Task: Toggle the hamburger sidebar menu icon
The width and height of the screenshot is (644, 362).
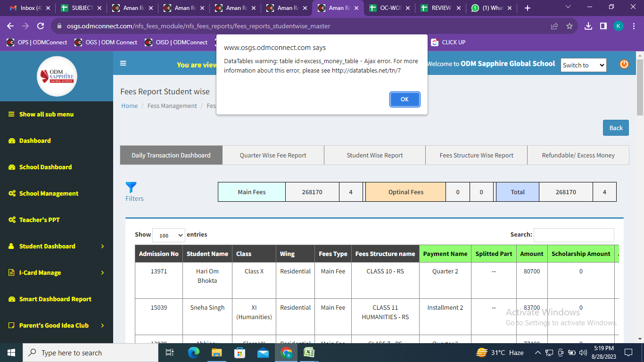Action: (x=123, y=64)
